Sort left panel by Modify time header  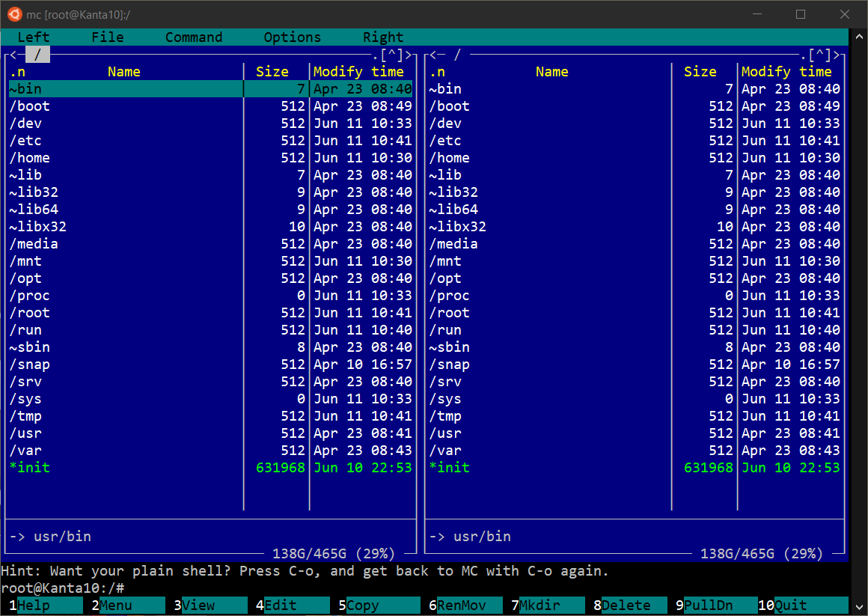[358, 72]
